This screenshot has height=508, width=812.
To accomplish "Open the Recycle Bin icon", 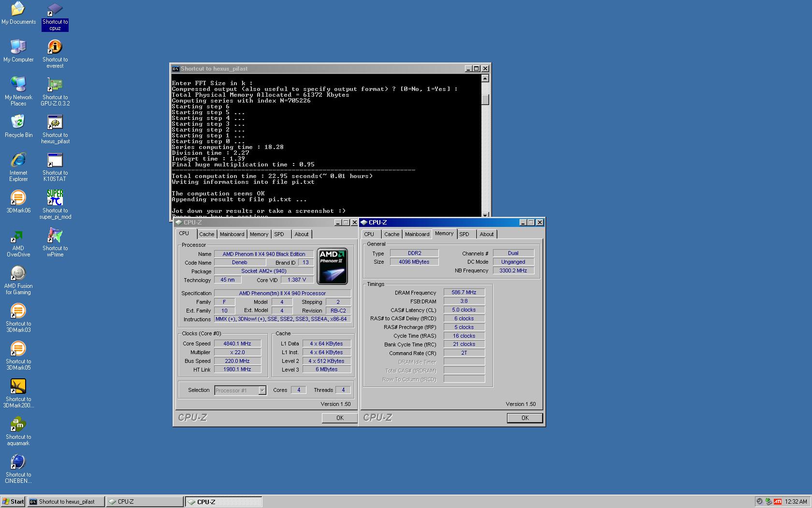I will coord(18,127).
